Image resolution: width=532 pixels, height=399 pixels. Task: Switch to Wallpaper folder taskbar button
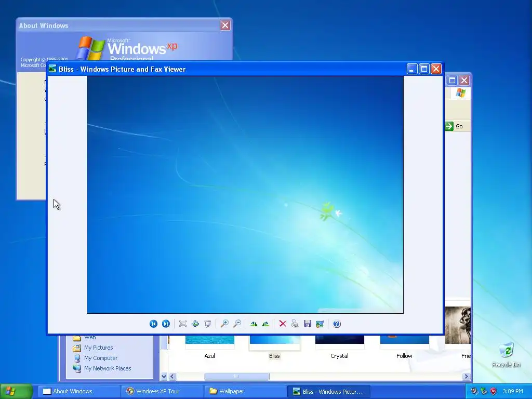245,391
